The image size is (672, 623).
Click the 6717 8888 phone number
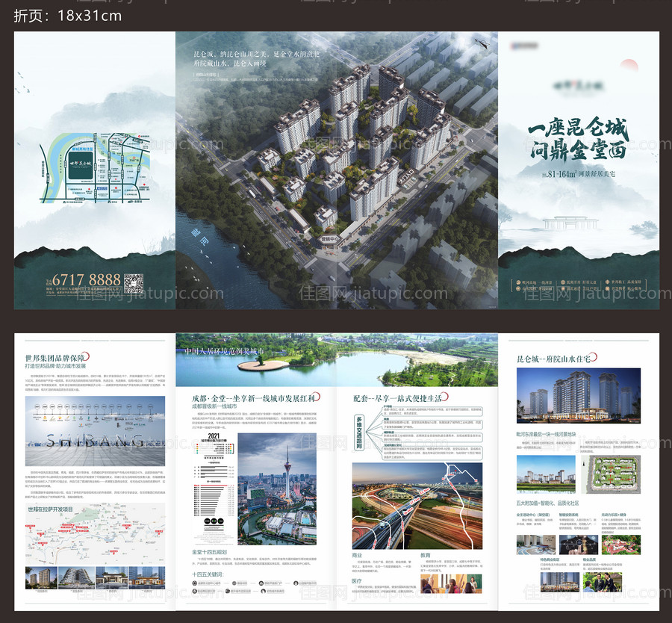pos(87,279)
